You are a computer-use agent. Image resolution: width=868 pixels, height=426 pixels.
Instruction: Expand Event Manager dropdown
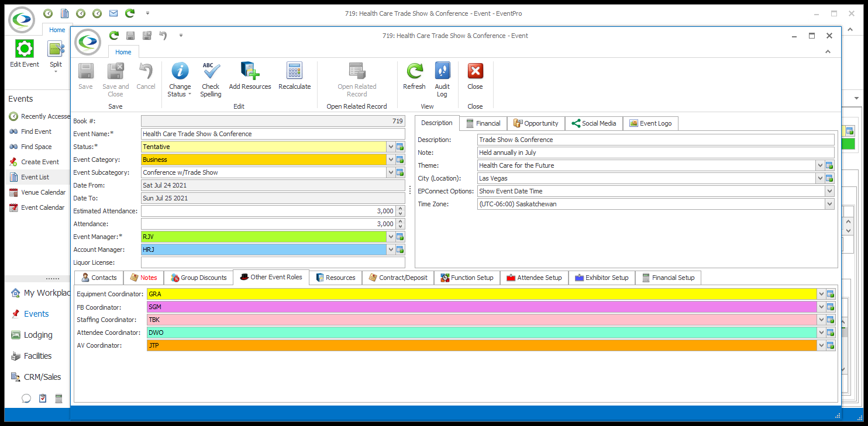390,237
